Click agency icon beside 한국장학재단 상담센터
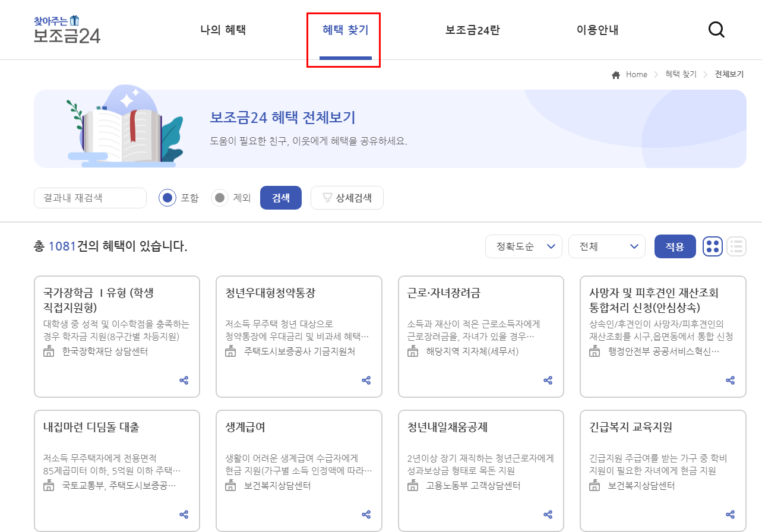The image size is (762, 532). click(49, 351)
